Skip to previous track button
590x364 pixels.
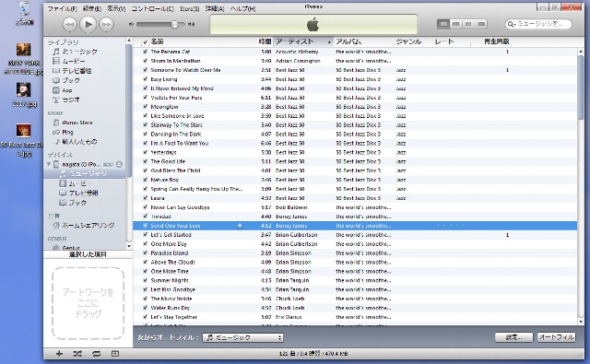pyautogui.click(x=70, y=25)
